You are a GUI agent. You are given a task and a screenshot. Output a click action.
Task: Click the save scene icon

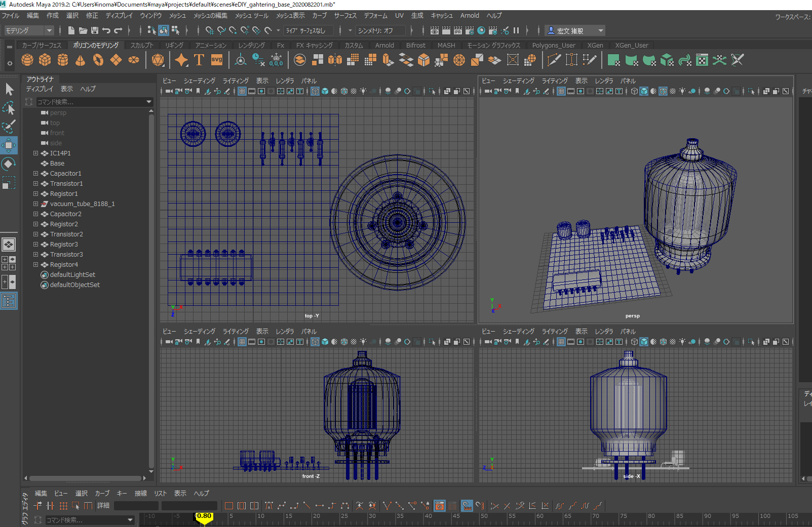point(94,31)
